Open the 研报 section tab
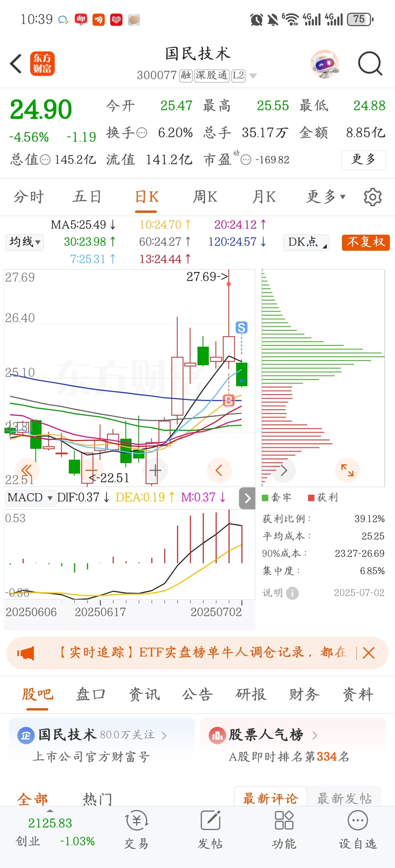The height and width of the screenshot is (868, 395). tap(251, 694)
